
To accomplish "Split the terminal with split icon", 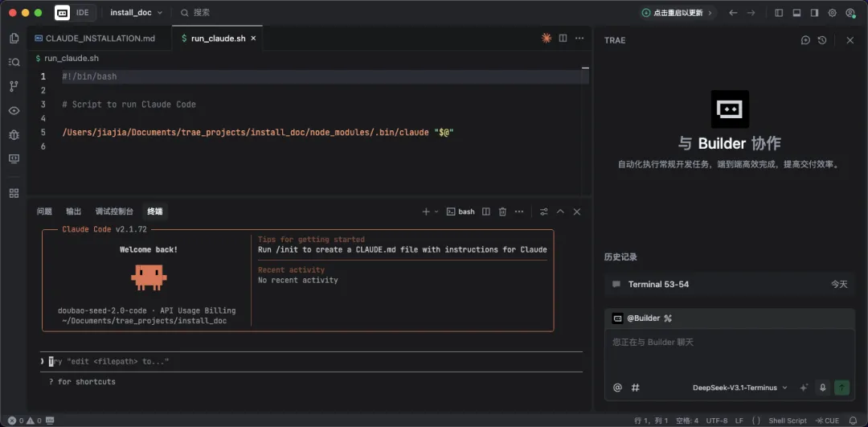I will (486, 211).
